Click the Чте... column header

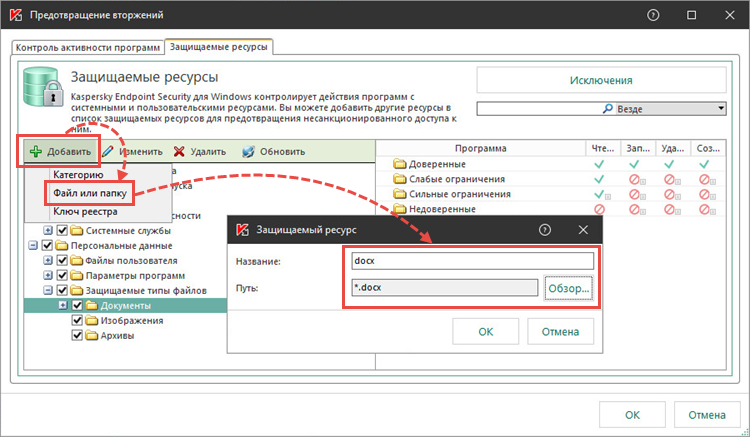[603, 148]
